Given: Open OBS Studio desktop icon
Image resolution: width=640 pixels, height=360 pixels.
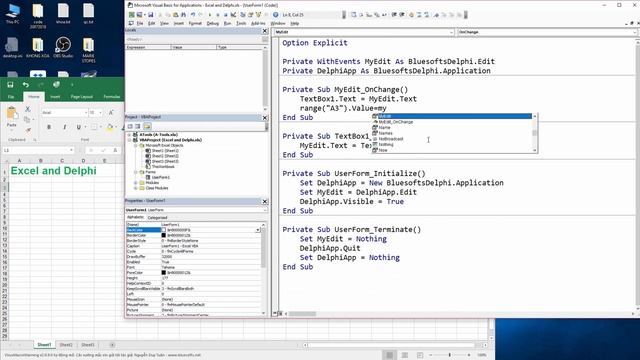Looking at the screenshot, I should point(63,47).
